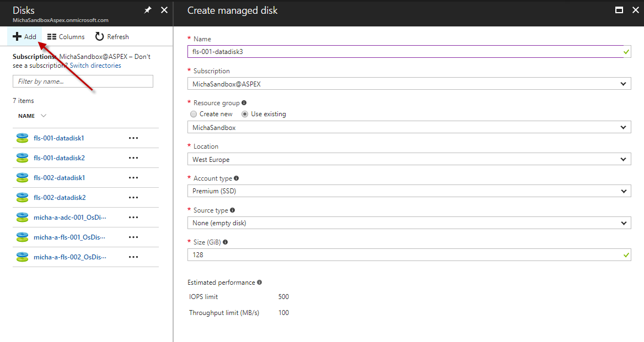Open disk fls-002-datadisk2

pyautogui.click(x=60, y=198)
